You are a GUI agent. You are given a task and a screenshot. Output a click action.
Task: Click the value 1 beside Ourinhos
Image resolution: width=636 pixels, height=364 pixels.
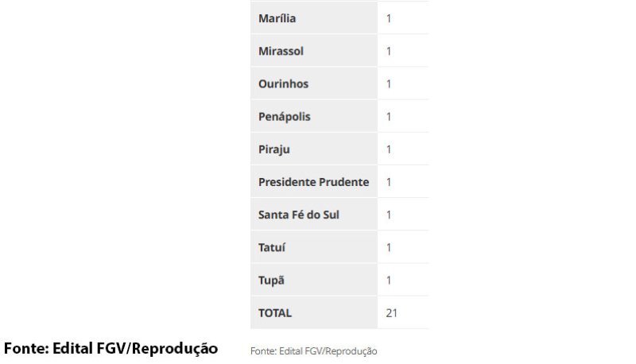click(x=389, y=83)
